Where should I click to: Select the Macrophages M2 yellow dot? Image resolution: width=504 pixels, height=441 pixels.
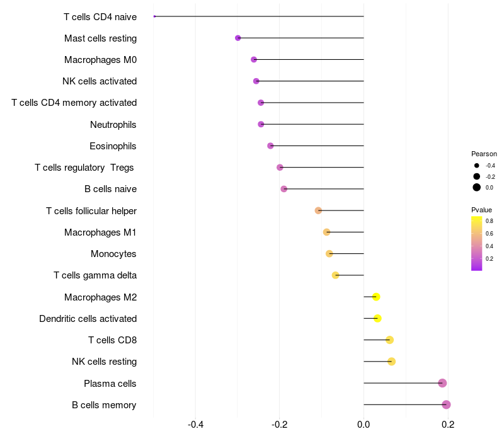click(x=376, y=297)
